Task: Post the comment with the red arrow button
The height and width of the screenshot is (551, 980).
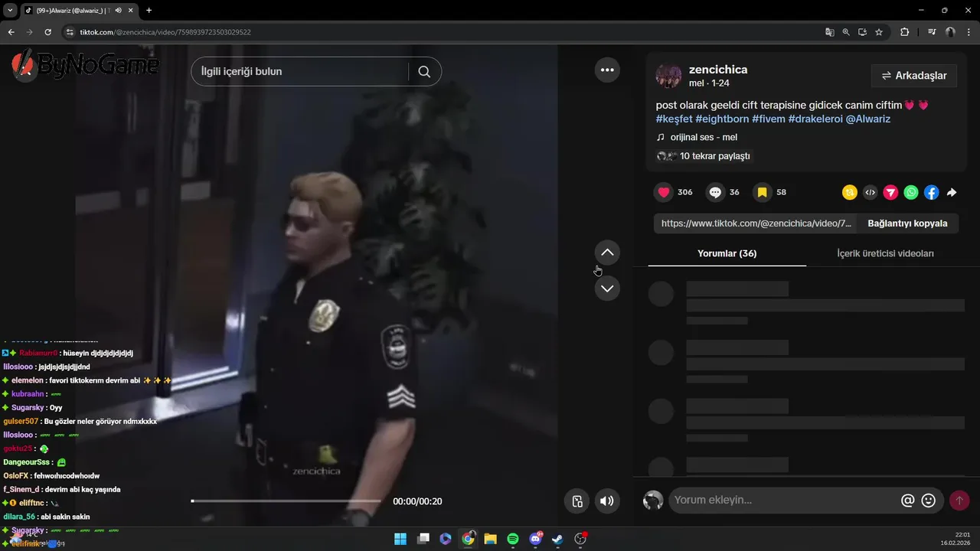Action: (x=959, y=500)
